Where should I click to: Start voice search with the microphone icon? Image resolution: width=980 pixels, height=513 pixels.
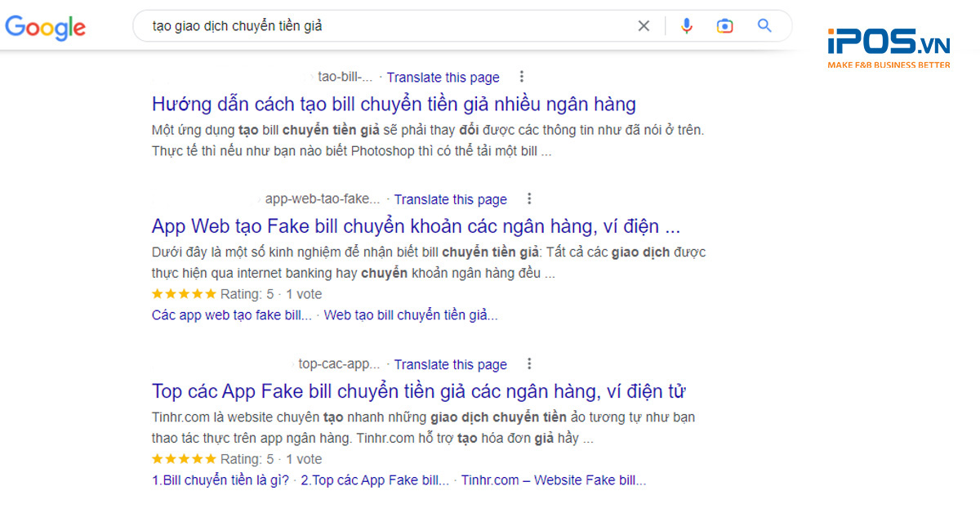[686, 26]
